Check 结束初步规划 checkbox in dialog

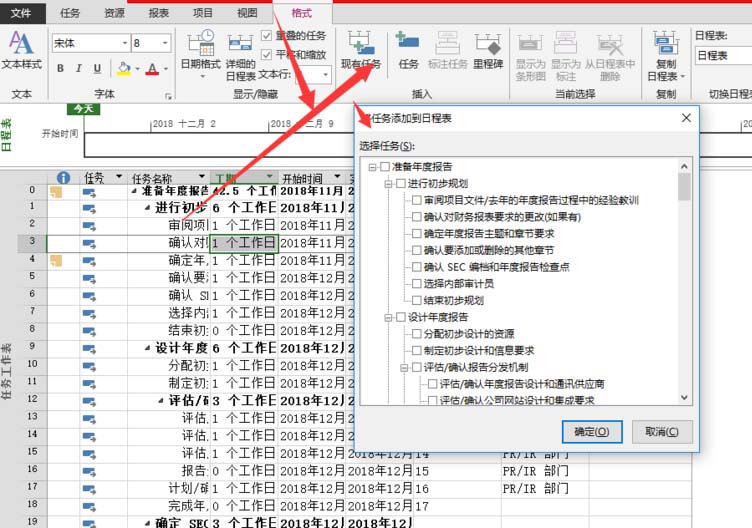click(416, 300)
